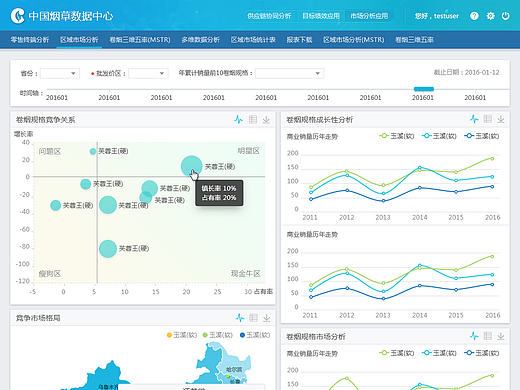Click the blue timeline slider handle

(x=424, y=89)
